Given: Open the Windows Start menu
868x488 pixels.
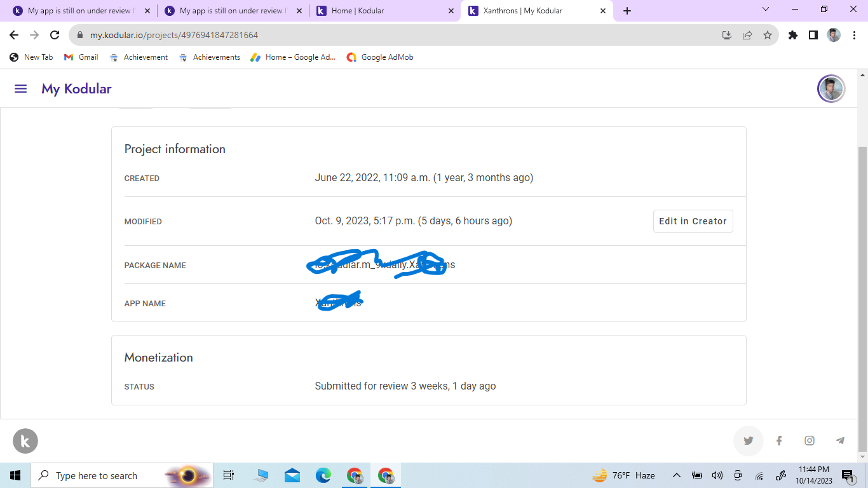Looking at the screenshot, I should coord(15,475).
